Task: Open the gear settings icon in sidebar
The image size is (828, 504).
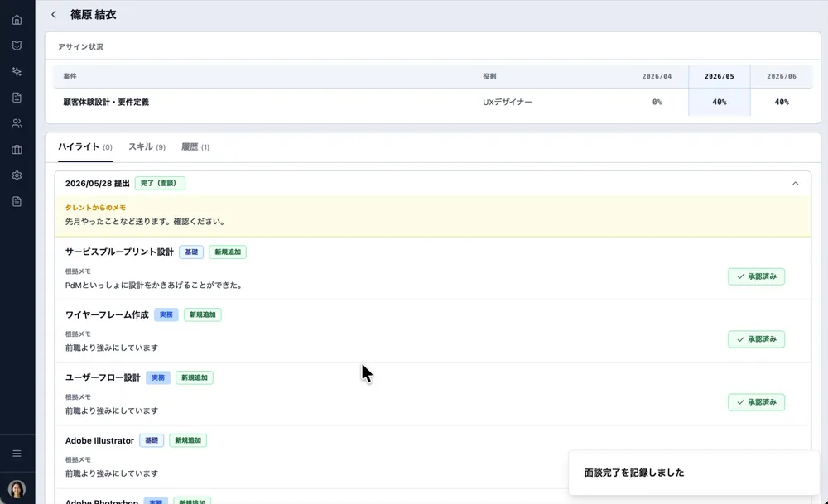Action: tap(17, 175)
